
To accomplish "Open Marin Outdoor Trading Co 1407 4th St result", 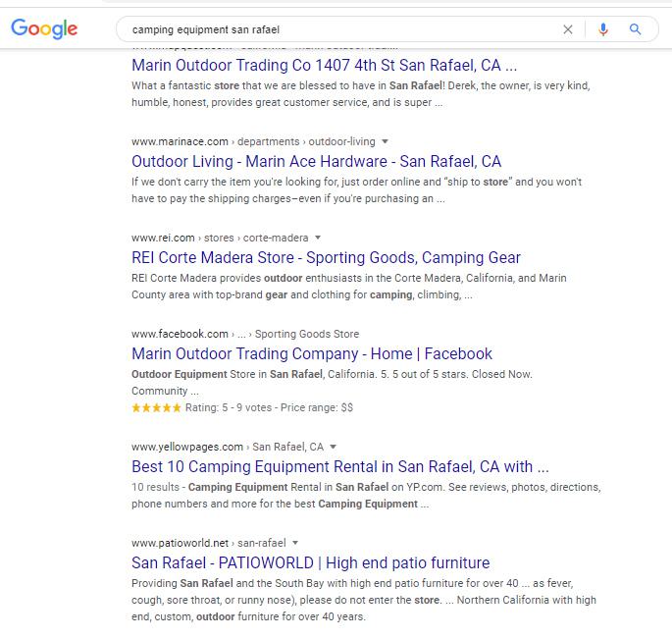I will [x=324, y=66].
